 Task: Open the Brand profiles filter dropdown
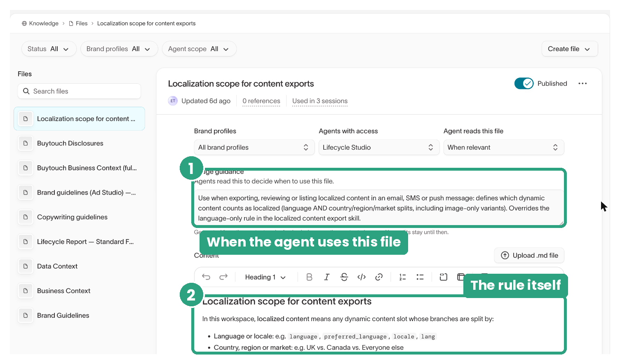click(x=119, y=49)
